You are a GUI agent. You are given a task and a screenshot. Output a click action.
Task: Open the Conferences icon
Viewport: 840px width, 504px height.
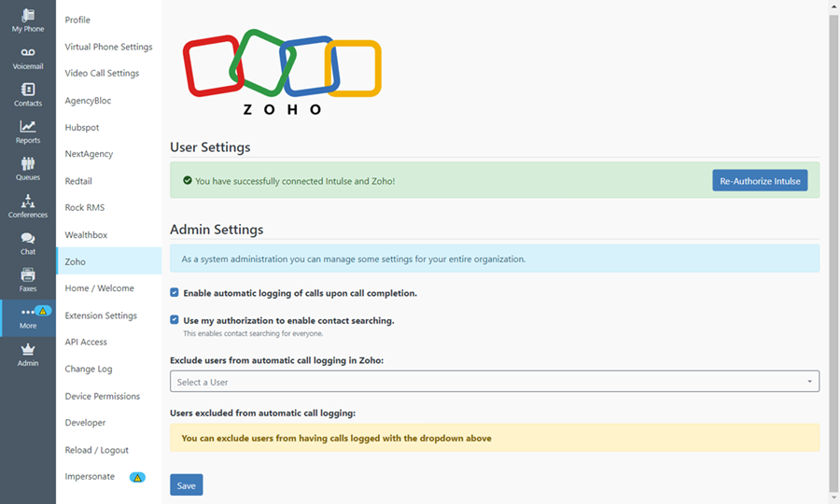[28, 201]
